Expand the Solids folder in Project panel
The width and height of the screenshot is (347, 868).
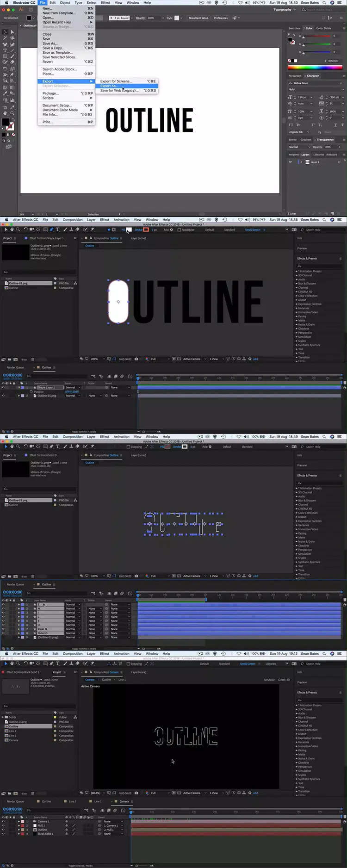point(3,717)
